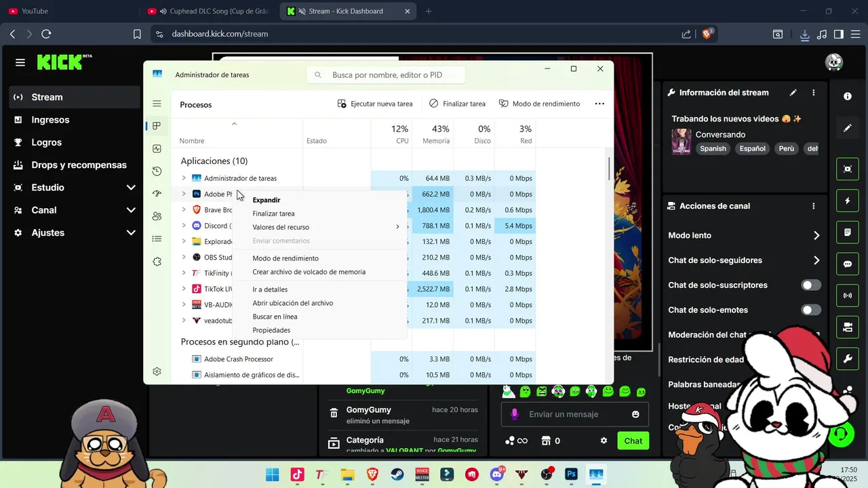Open emoji picker in Kick message box
This screenshot has width=868, height=488.
coord(635,414)
